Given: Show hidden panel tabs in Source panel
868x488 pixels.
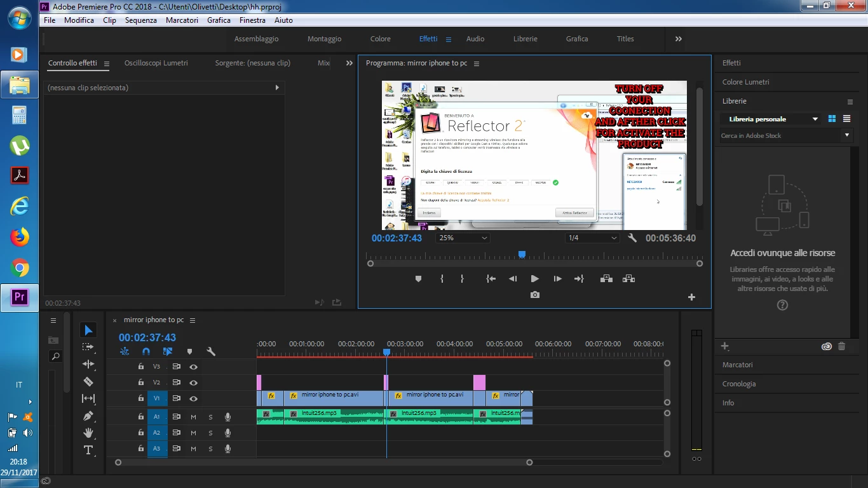Looking at the screenshot, I should (349, 63).
